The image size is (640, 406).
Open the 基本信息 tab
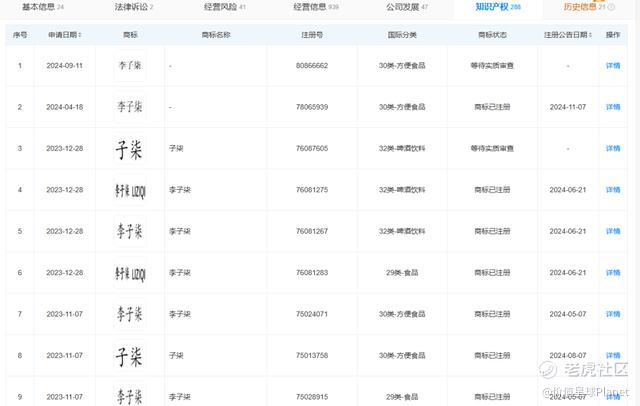pyautogui.click(x=42, y=7)
